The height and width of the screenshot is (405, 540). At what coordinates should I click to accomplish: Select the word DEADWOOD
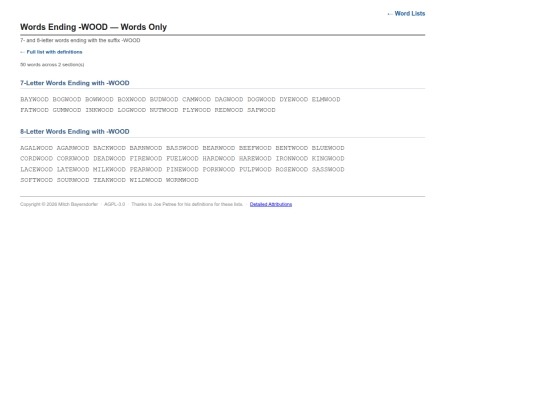[x=110, y=159]
